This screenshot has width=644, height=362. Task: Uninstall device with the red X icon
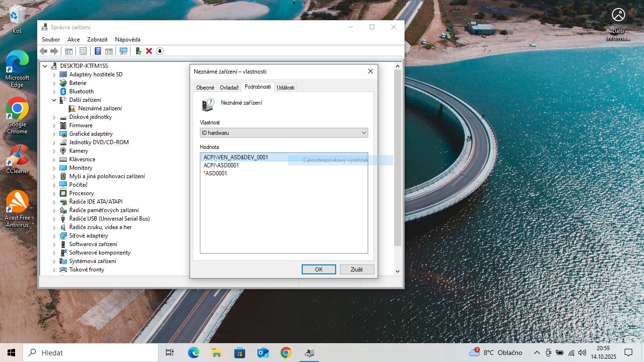(x=149, y=51)
